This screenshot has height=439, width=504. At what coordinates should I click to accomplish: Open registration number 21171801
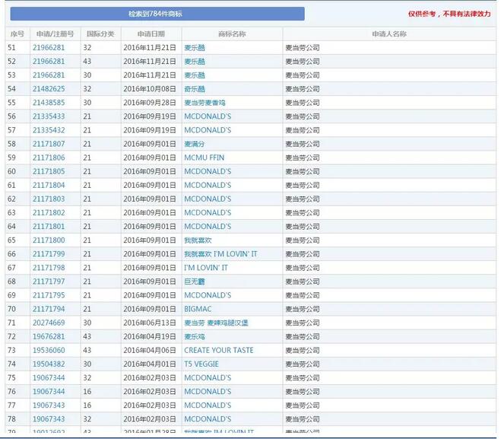(49, 227)
